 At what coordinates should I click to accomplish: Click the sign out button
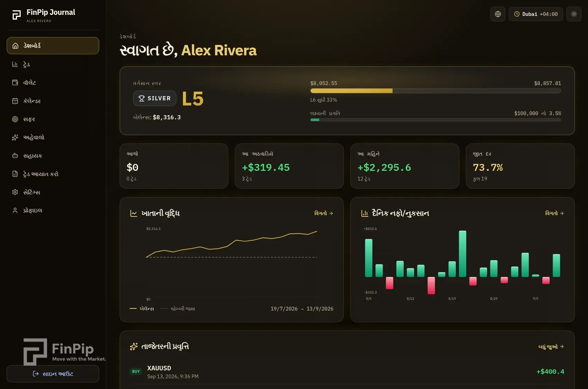[53, 374]
